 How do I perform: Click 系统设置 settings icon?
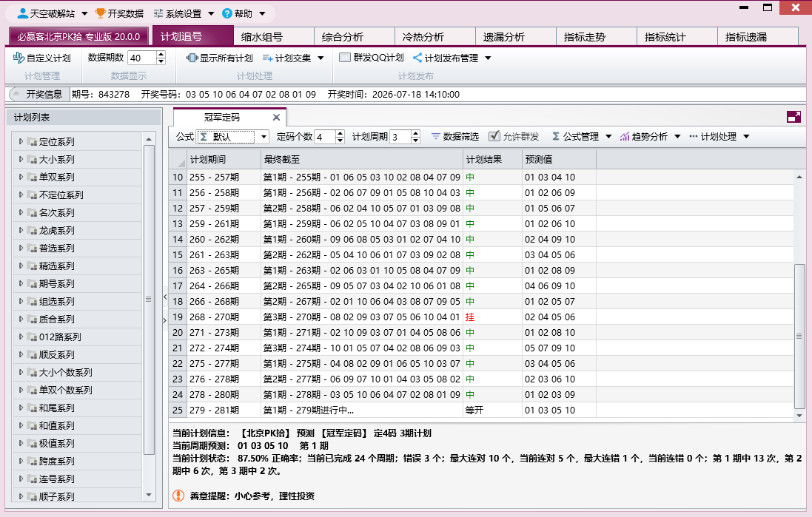click(158, 13)
